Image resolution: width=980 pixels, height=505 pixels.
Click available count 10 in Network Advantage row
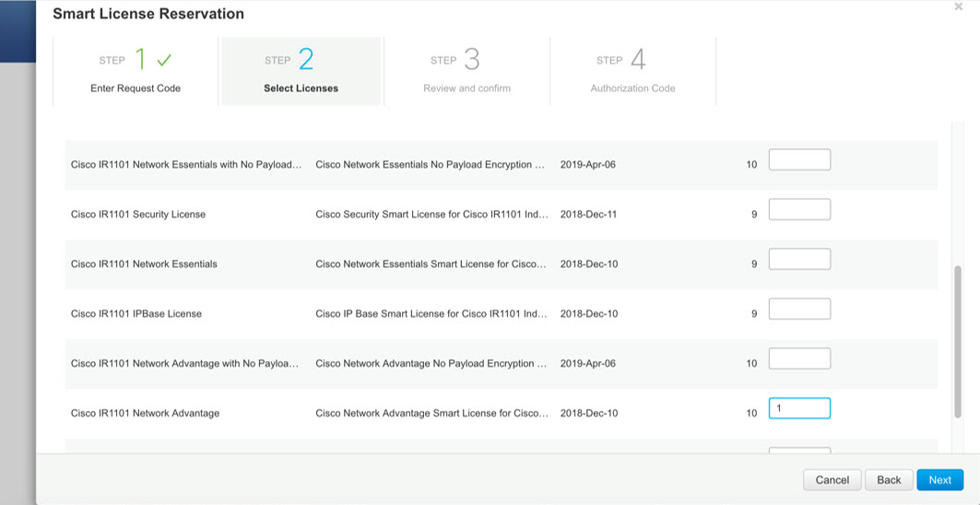click(752, 413)
